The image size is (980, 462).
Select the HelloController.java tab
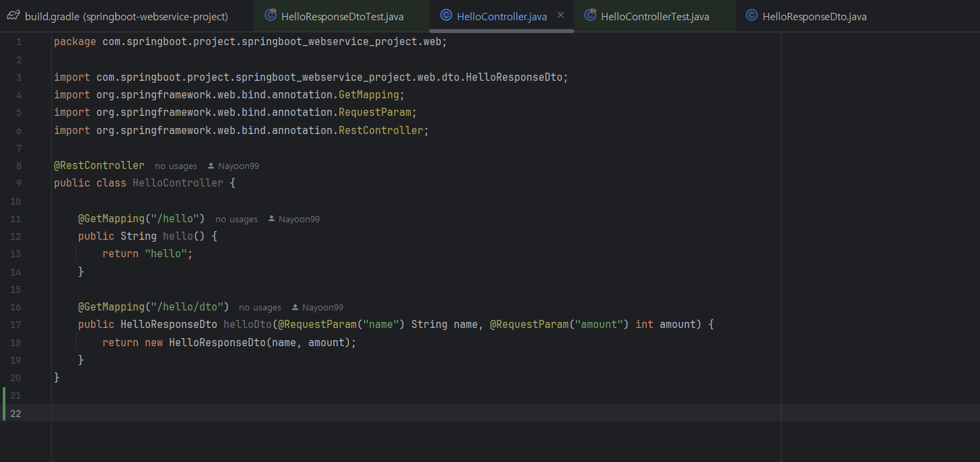[x=501, y=16]
